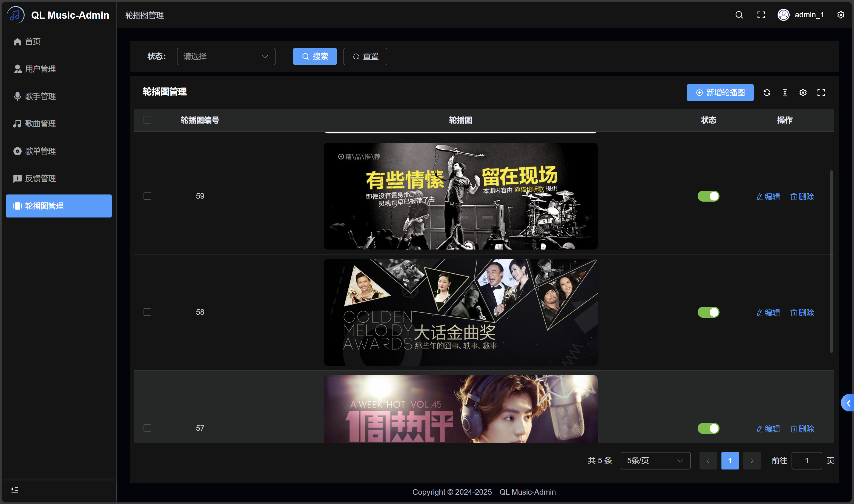Open the 大话金曲奖 banner image
Viewport: 854px width, 504px height.
click(x=460, y=312)
